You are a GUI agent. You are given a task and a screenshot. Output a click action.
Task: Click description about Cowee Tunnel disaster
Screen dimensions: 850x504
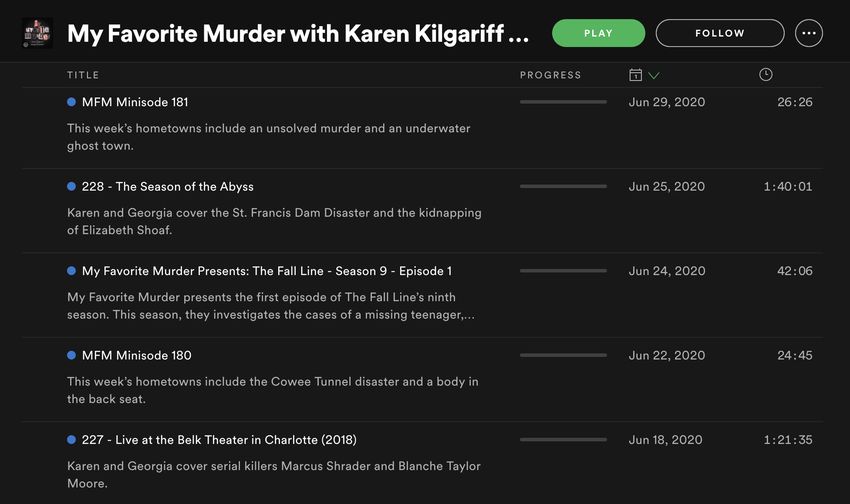click(273, 391)
